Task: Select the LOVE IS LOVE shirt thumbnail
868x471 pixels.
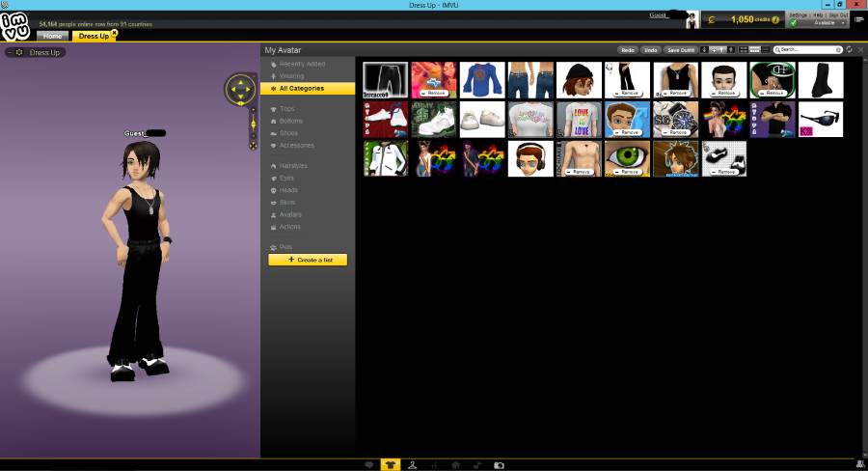Action: tap(579, 119)
